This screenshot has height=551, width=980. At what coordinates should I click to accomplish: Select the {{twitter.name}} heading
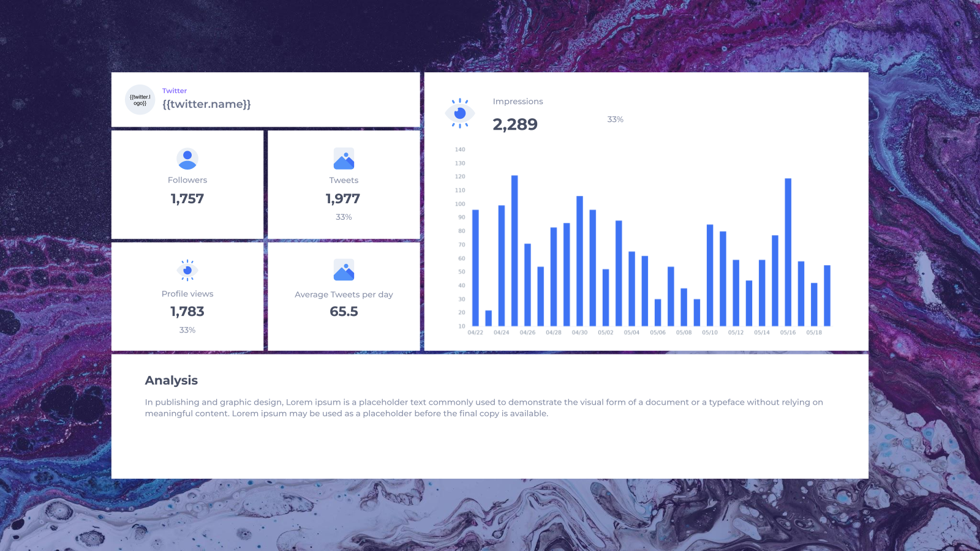[x=206, y=104]
